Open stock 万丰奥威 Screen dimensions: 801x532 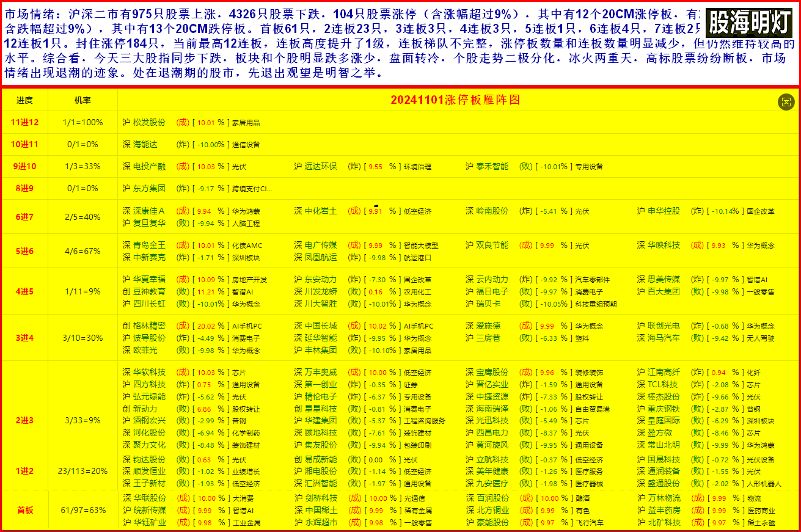pyautogui.click(x=321, y=372)
